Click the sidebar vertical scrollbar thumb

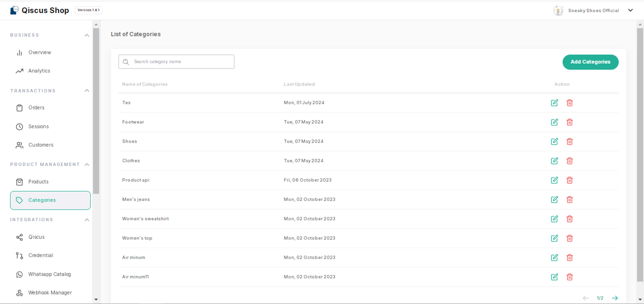pyautogui.click(x=96, y=110)
